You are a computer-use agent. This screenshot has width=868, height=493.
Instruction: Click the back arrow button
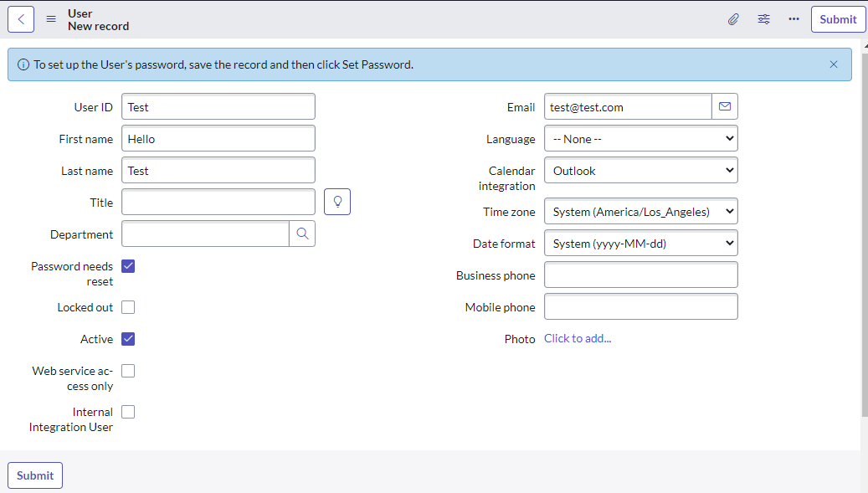[x=21, y=19]
